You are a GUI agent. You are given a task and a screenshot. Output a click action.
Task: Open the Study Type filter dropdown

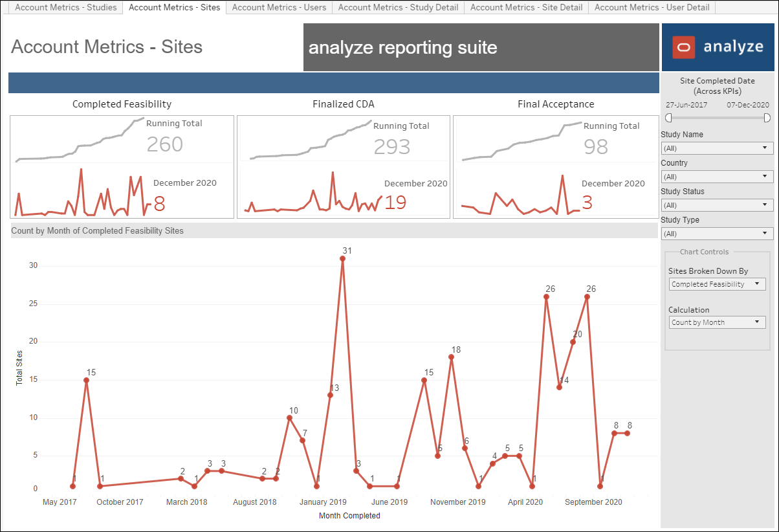pos(717,234)
